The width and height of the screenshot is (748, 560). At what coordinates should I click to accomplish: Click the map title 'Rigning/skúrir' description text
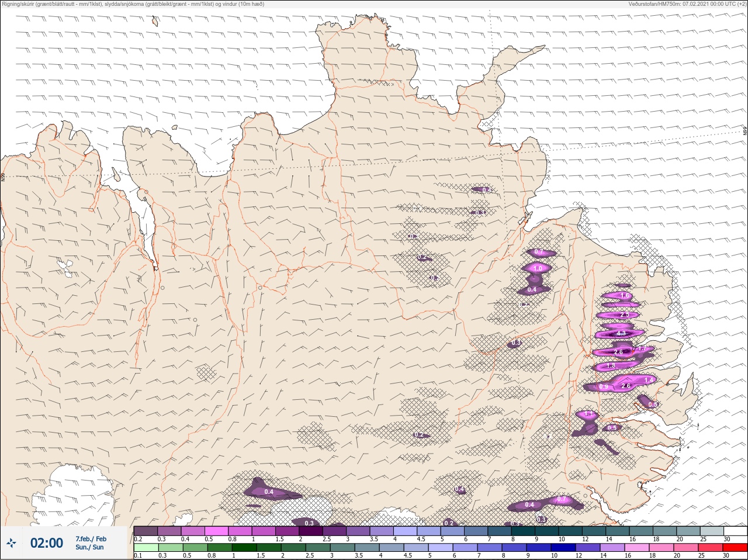133,4
